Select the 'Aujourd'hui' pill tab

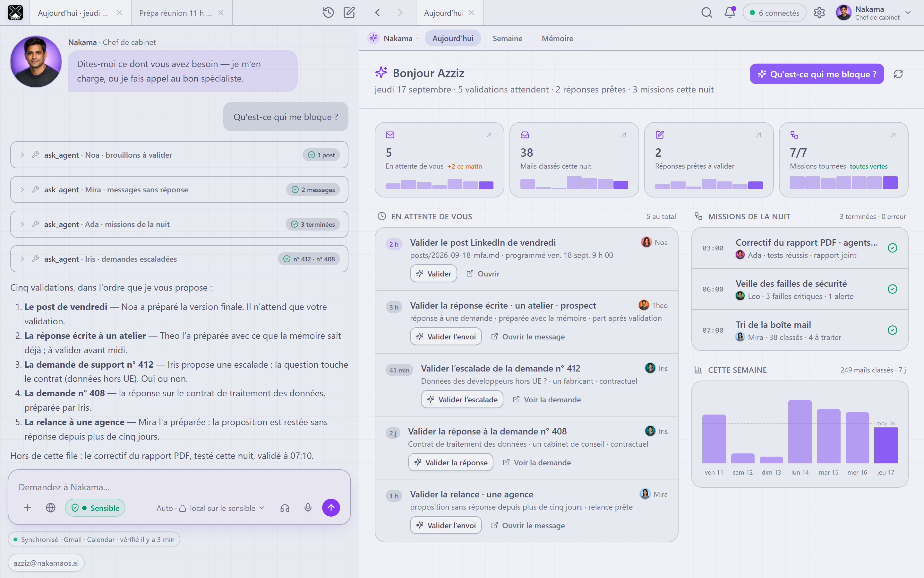click(x=452, y=38)
